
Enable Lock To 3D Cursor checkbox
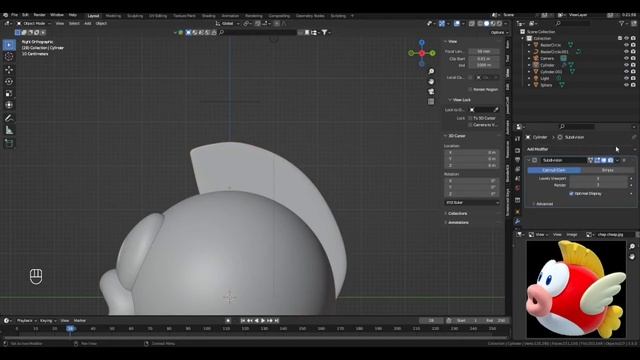(x=470, y=118)
